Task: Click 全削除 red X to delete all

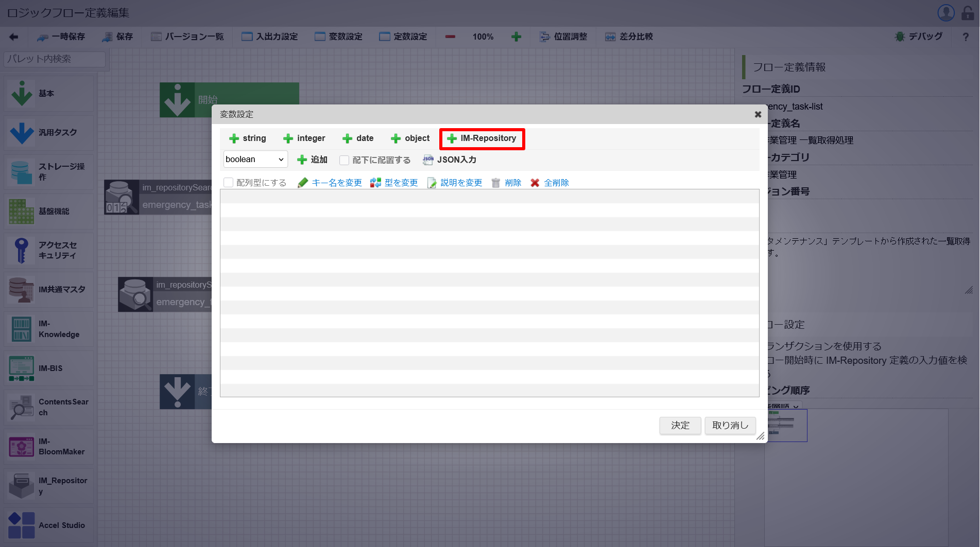Action: (x=549, y=183)
